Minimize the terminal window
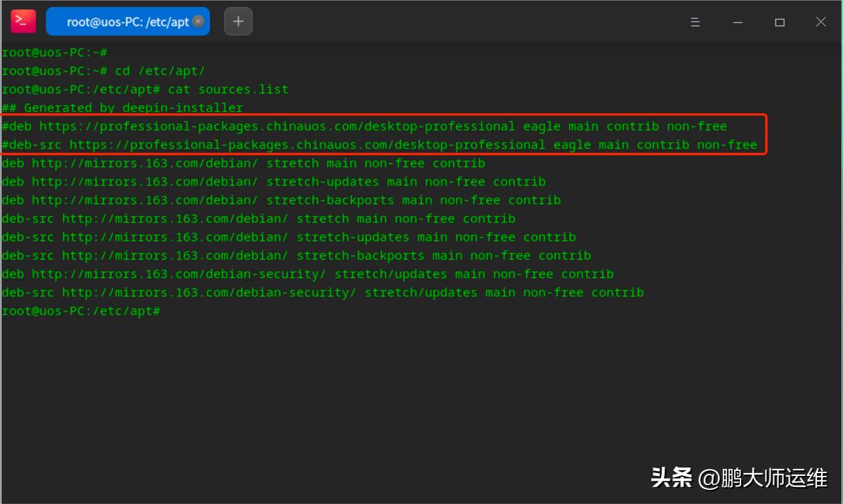The width and height of the screenshot is (843, 504). [x=738, y=22]
